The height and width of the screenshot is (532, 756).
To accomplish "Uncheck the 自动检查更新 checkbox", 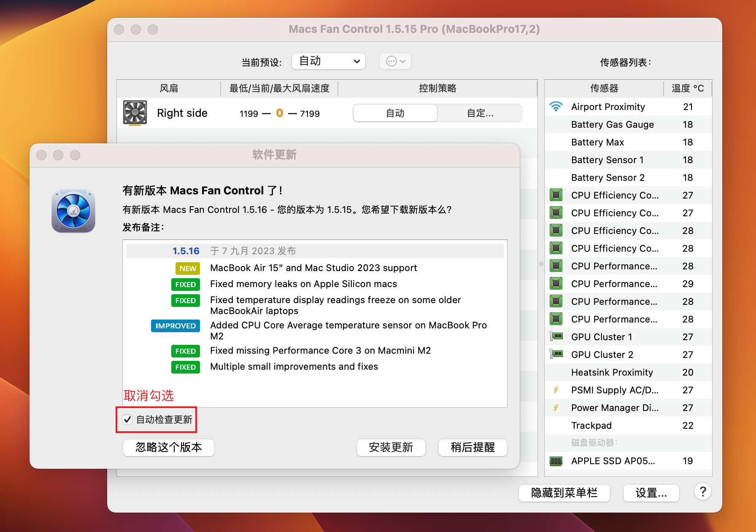I will pos(127,419).
